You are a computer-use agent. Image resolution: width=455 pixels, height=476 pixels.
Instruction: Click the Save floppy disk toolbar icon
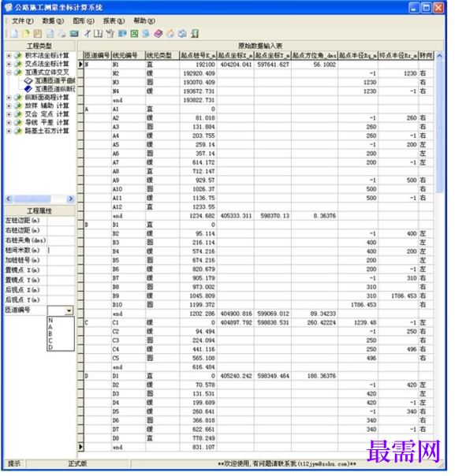pos(38,34)
